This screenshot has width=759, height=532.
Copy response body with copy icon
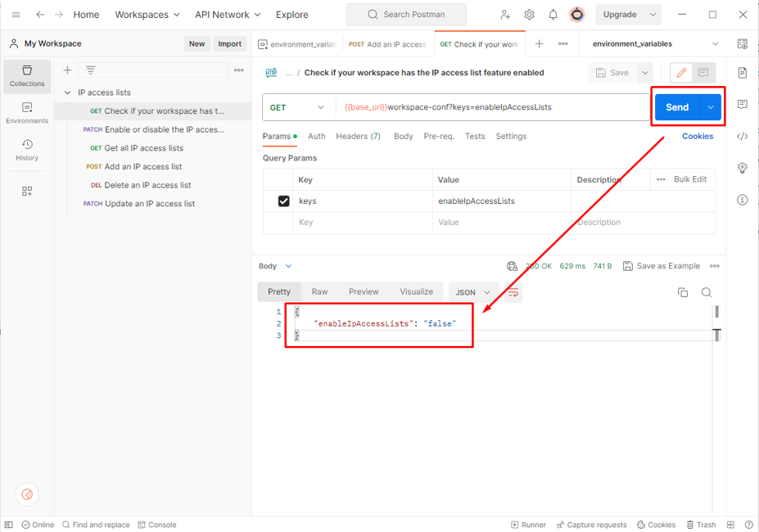click(x=683, y=292)
